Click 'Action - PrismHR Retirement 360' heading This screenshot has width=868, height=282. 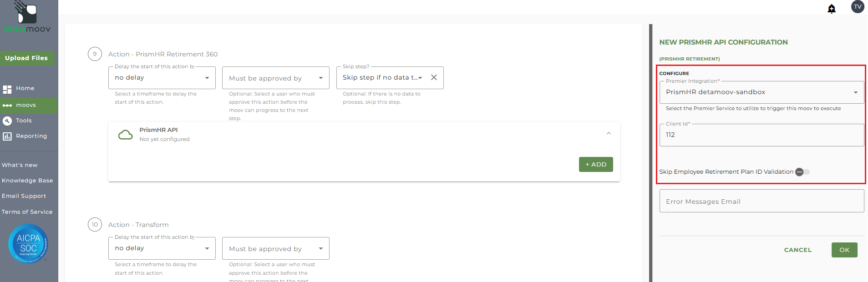tap(163, 54)
